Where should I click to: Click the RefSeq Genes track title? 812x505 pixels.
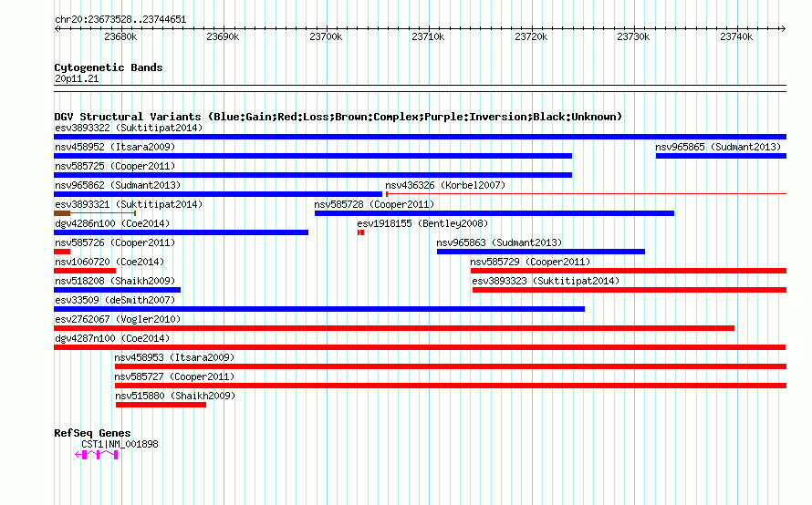[x=92, y=433]
